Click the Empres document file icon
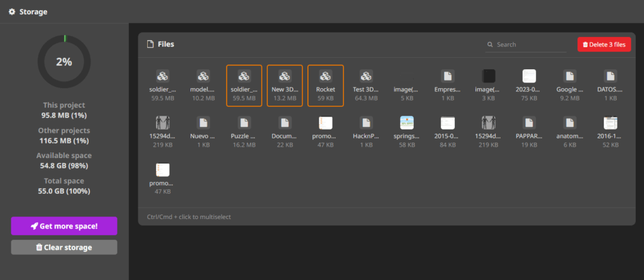 447,77
